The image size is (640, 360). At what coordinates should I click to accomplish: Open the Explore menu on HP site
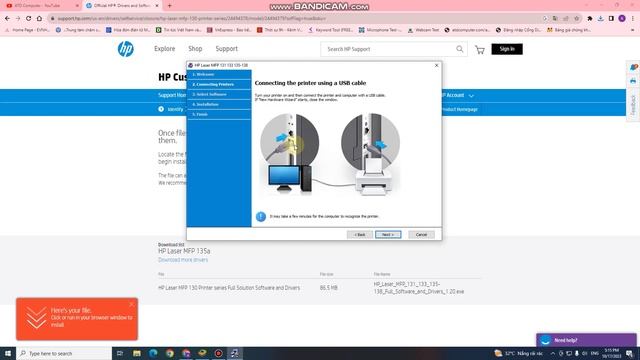pos(164,49)
